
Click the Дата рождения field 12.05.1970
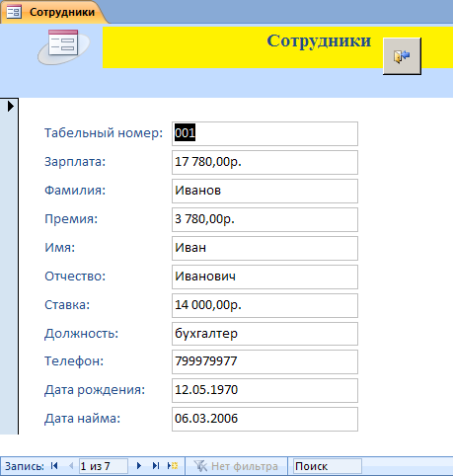pyautogui.click(x=264, y=390)
